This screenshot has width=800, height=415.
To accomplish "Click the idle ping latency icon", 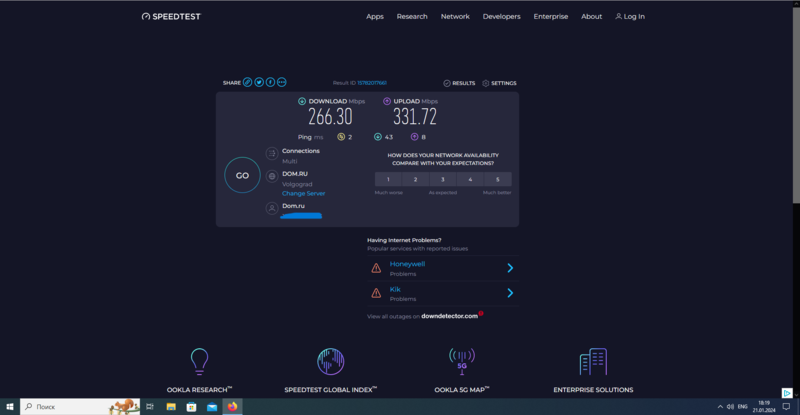I will pos(341,137).
